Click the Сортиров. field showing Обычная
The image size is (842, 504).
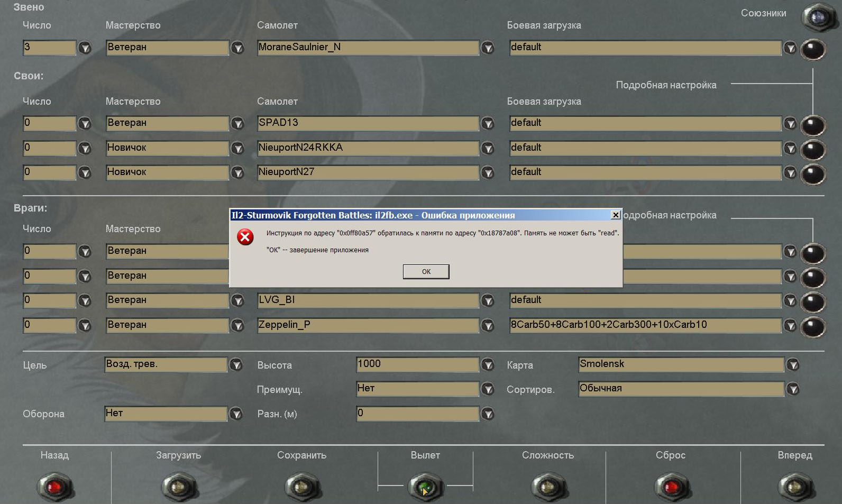(x=681, y=389)
